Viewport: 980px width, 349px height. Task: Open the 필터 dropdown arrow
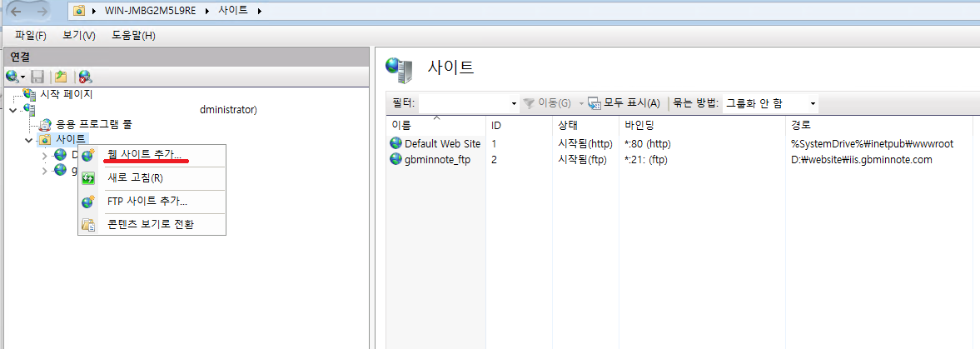(x=514, y=103)
